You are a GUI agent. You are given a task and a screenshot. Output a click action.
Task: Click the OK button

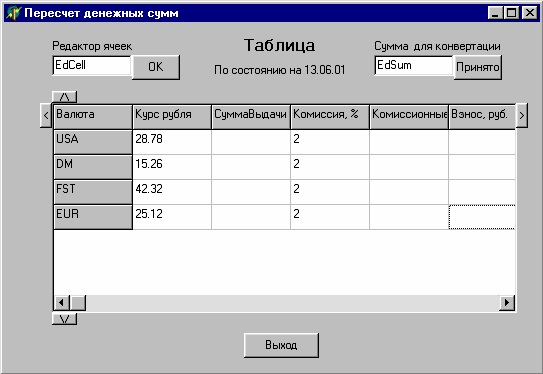coord(156,67)
